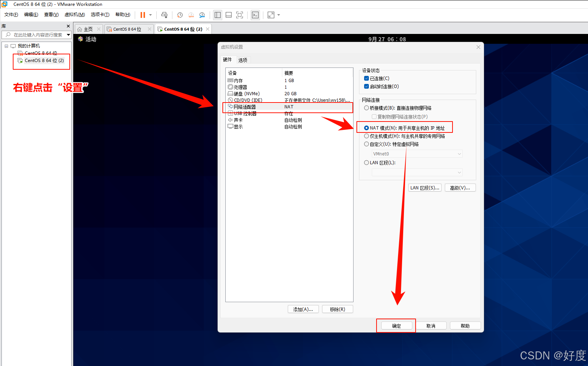Select the USB 控制器 device row

(x=289, y=113)
